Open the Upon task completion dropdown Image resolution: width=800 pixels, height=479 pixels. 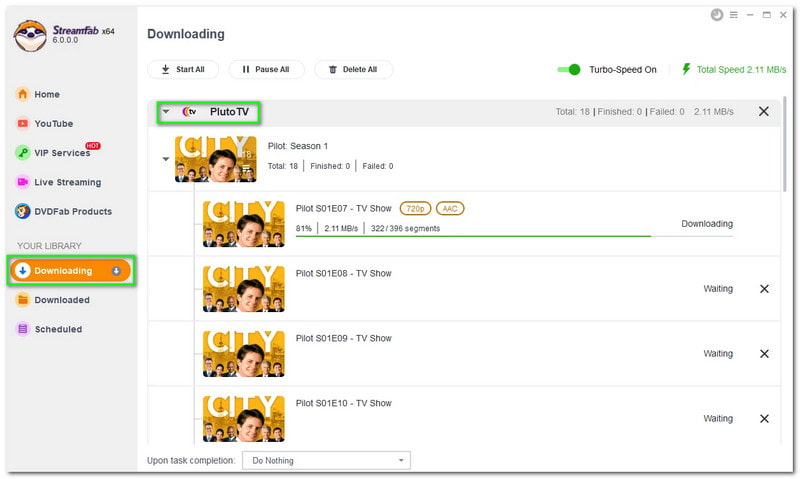326,461
